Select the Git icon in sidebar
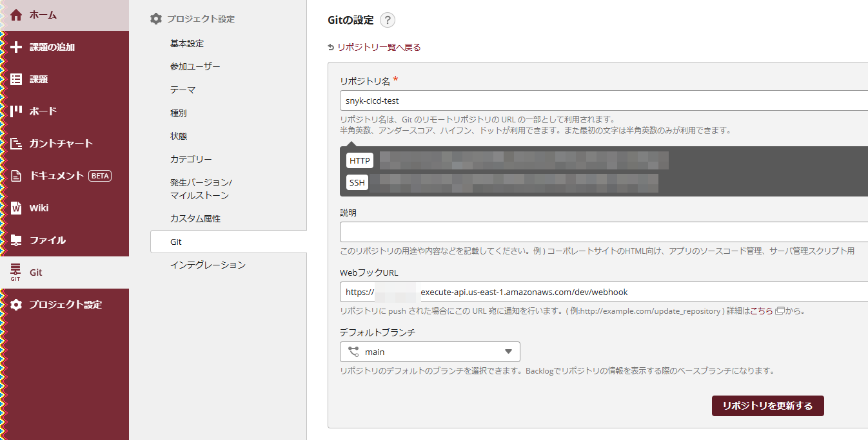Image resolution: width=868 pixels, height=440 pixels. 15,271
